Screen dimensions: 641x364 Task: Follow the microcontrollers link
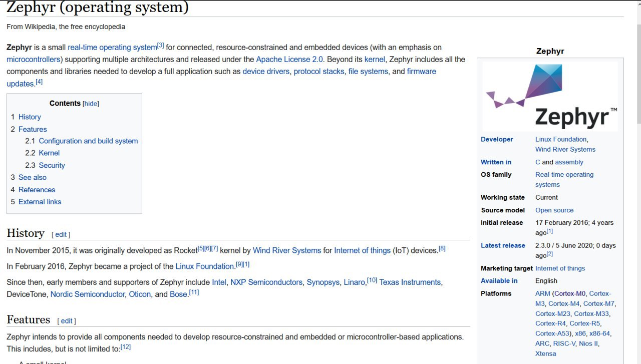pos(34,60)
